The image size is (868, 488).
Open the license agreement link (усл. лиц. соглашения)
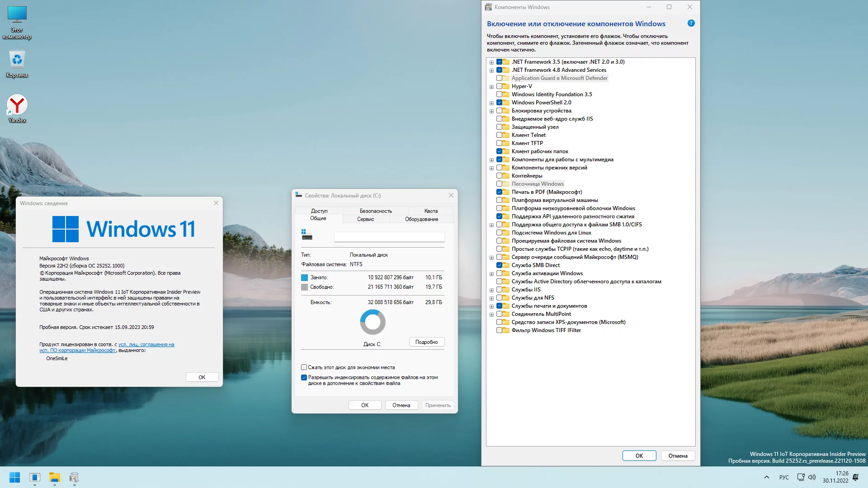pos(146,344)
